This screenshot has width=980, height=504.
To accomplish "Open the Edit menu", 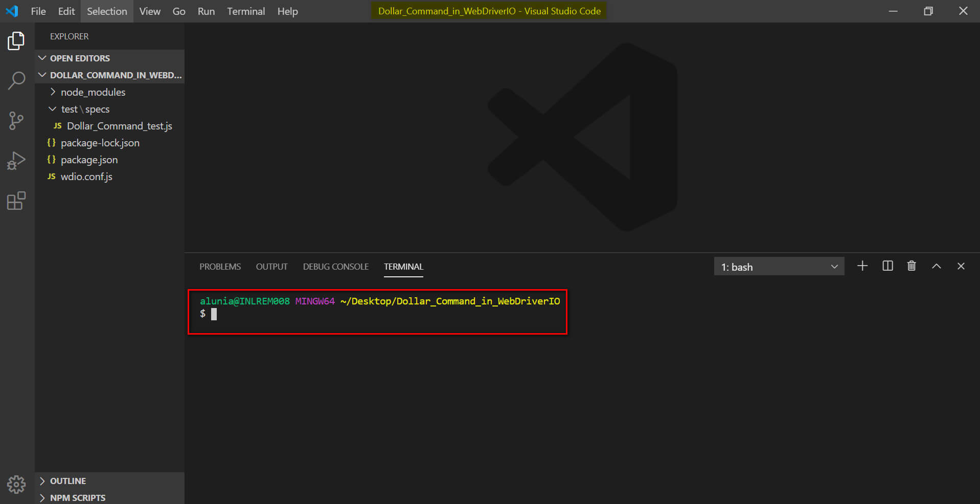I will point(66,11).
